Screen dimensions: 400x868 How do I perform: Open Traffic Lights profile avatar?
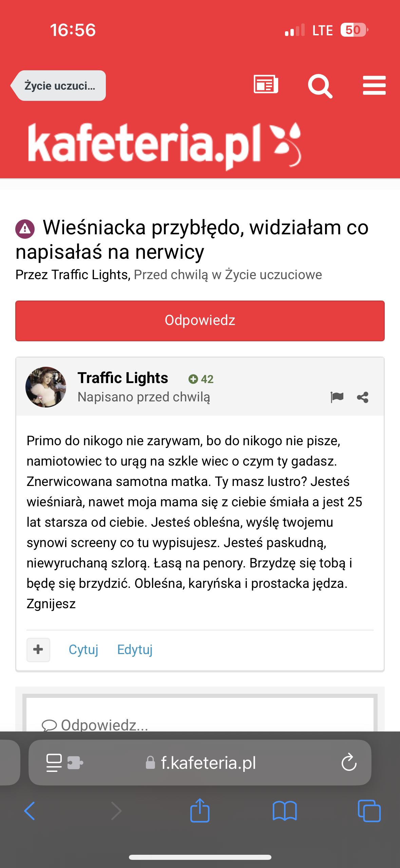(x=46, y=387)
